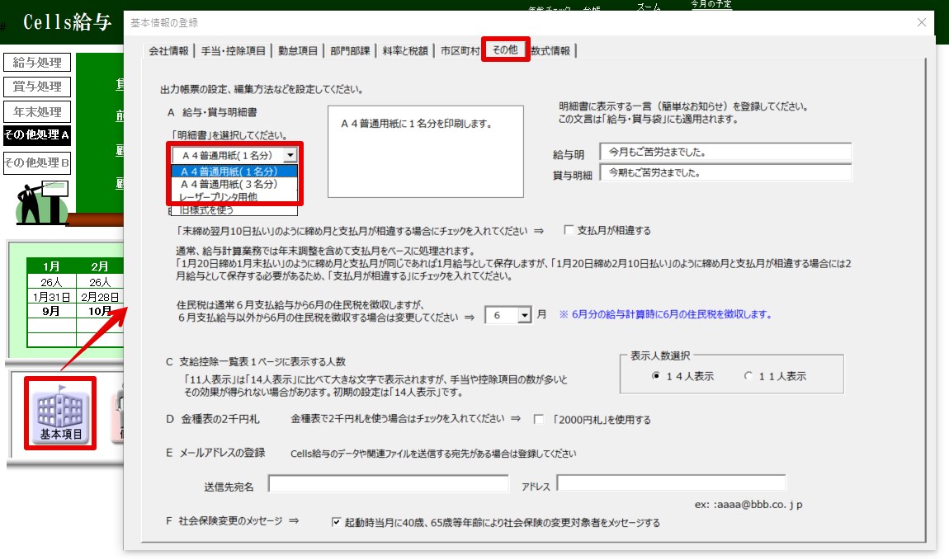Viewport: 949px width, 560px height.
Task: Click the 給与処理 button
Action: [x=37, y=62]
